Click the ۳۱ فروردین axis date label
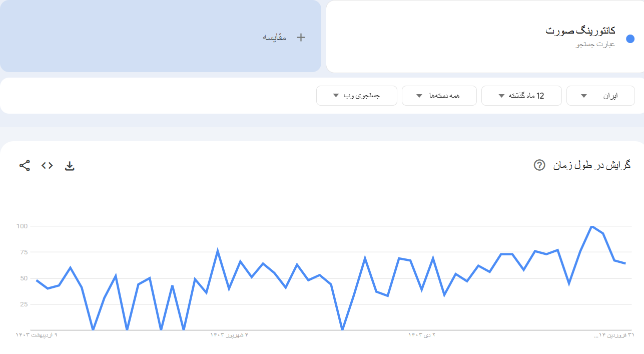This screenshot has height=354, width=644. pyautogui.click(x=614, y=335)
